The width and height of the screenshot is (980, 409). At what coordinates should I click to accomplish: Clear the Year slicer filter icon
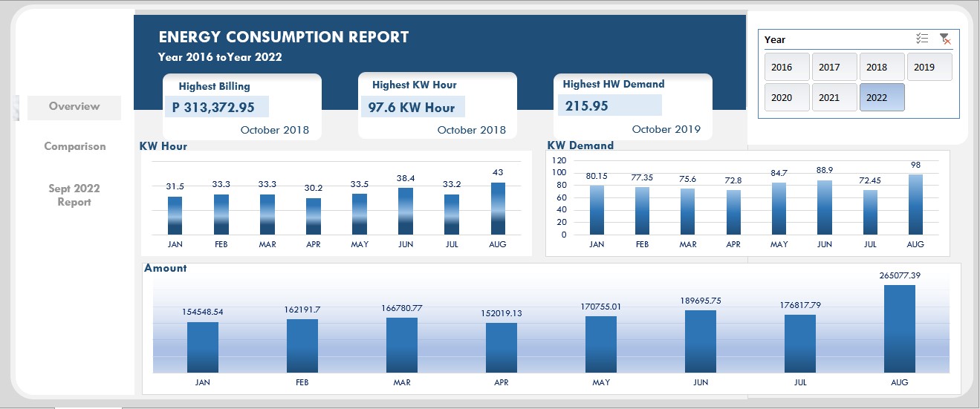945,39
